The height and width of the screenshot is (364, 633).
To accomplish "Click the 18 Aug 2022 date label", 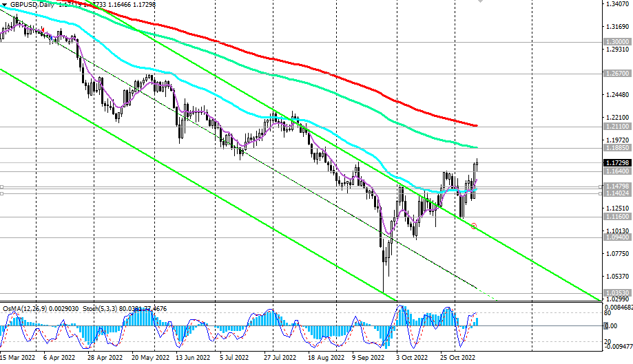I will click(x=326, y=358).
